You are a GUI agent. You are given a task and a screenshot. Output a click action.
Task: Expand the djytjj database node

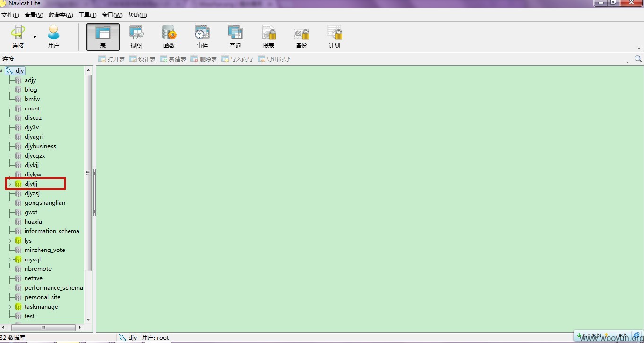click(10, 184)
